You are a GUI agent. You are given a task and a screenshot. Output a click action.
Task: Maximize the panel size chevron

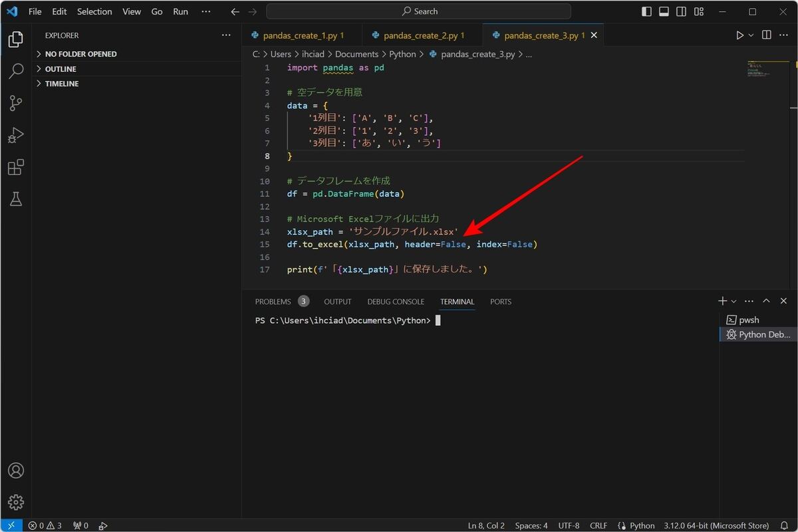pyautogui.click(x=766, y=301)
